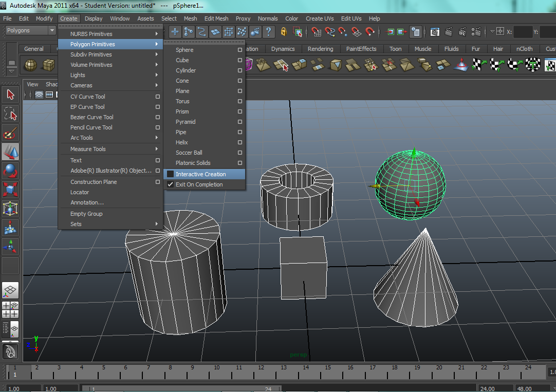This screenshot has height=392, width=556.
Task: Open the Edit Mesh menu
Action: pos(216,18)
